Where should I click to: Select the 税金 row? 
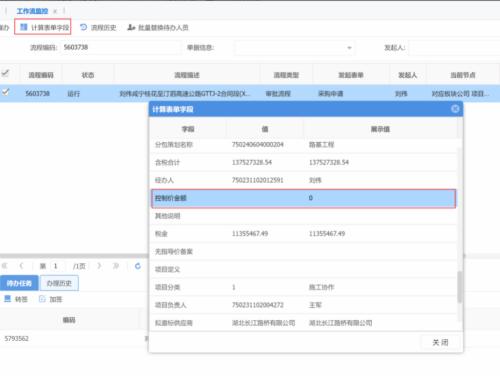coord(303,234)
